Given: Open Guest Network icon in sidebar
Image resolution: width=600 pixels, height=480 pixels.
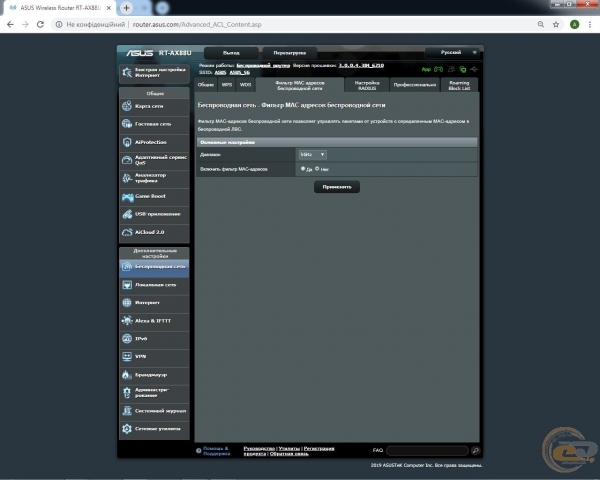Looking at the screenshot, I should coord(127,124).
